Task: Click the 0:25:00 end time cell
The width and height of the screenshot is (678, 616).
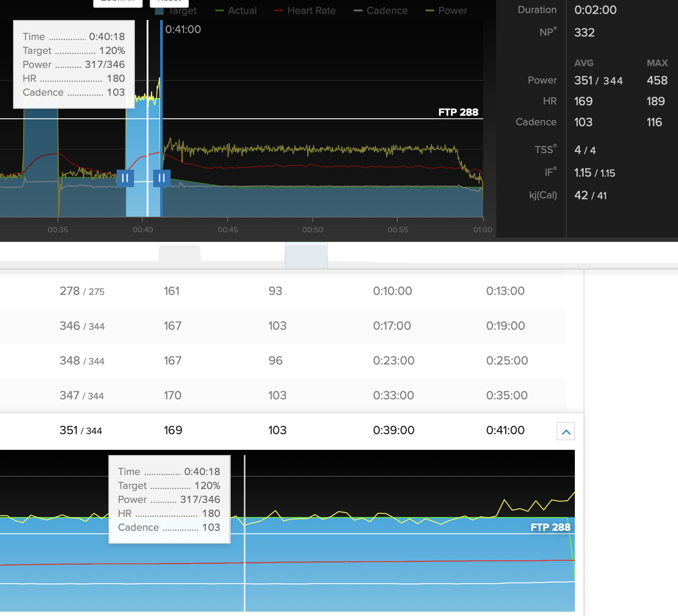Action: click(507, 361)
